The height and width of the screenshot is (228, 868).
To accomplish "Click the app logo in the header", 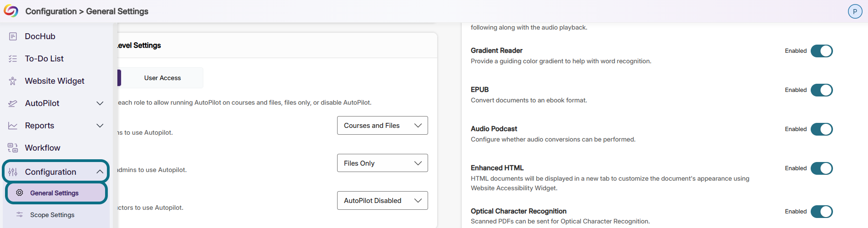I will tap(11, 11).
